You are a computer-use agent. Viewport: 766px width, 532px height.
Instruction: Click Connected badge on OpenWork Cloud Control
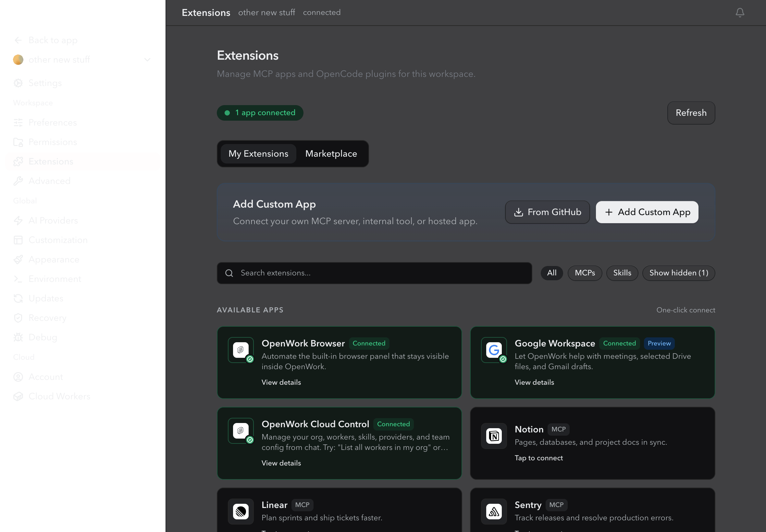coord(393,424)
